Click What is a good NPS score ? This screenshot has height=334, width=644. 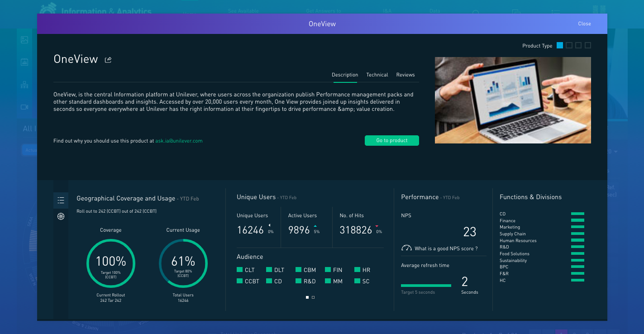tap(446, 248)
